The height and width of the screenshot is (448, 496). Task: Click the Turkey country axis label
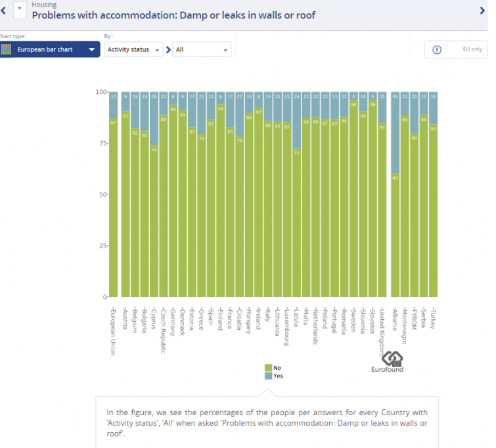click(434, 320)
